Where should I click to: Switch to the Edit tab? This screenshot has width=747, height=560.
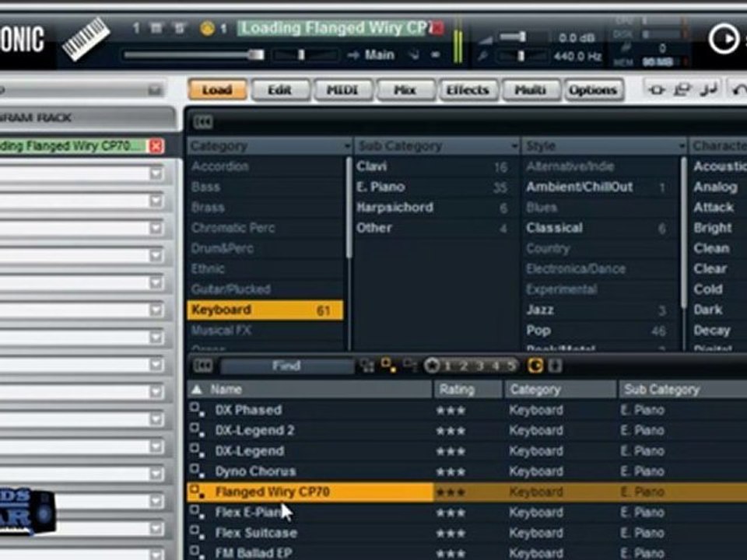point(279,89)
